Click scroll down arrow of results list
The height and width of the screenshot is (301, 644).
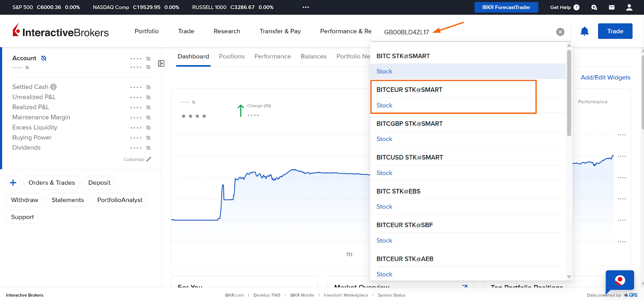(569, 277)
